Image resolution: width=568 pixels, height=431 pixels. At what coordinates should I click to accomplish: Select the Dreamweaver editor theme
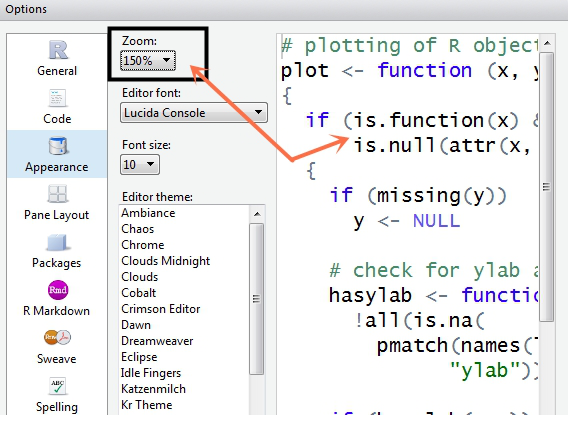tap(157, 341)
